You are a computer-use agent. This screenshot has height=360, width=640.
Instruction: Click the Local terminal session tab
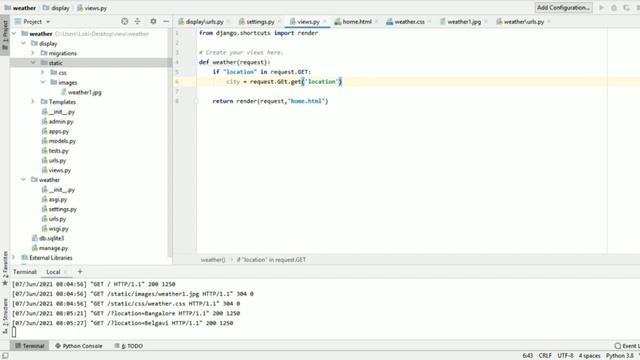pyautogui.click(x=53, y=272)
